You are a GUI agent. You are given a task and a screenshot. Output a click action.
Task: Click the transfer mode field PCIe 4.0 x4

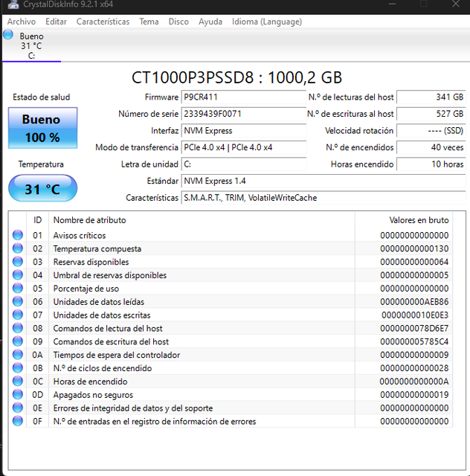(x=244, y=147)
